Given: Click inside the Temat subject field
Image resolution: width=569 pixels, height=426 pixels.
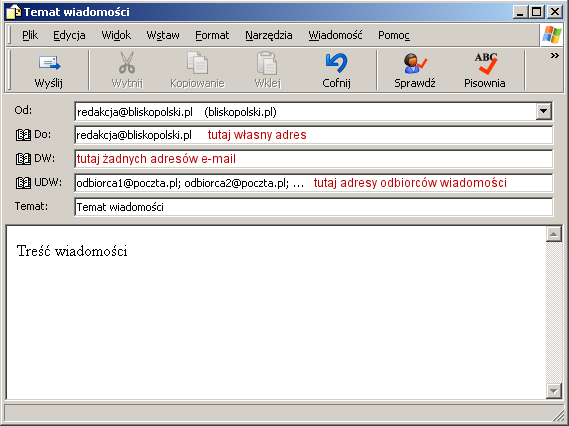Looking at the screenshot, I should [x=314, y=207].
